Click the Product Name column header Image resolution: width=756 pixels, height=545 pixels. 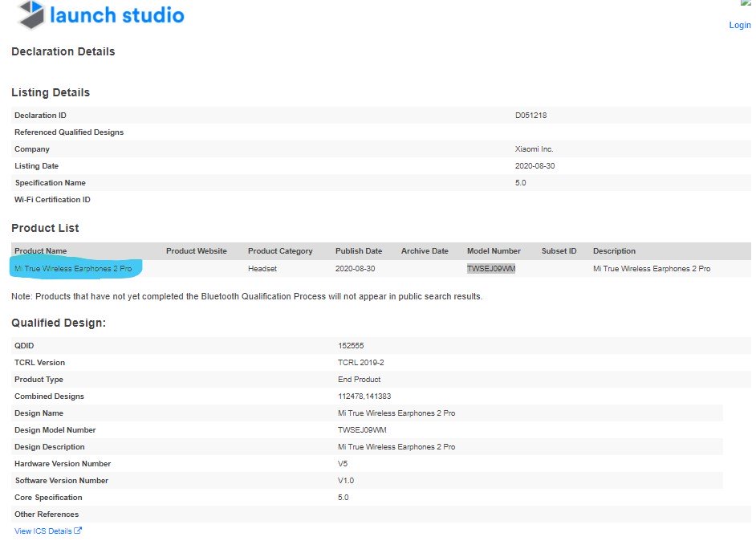coord(40,251)
